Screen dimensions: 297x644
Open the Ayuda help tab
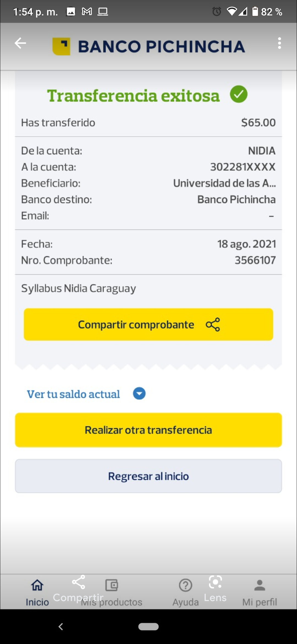pyautogui.click(x=186, y=592)
